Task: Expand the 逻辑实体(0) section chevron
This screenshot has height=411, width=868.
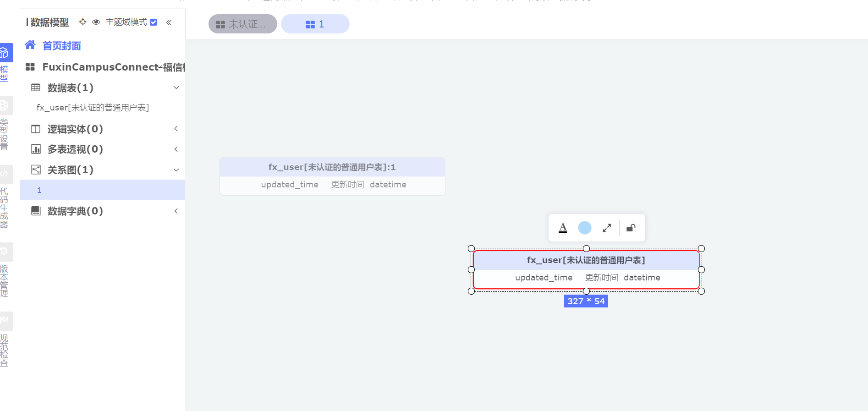Action: coord(176,129)
